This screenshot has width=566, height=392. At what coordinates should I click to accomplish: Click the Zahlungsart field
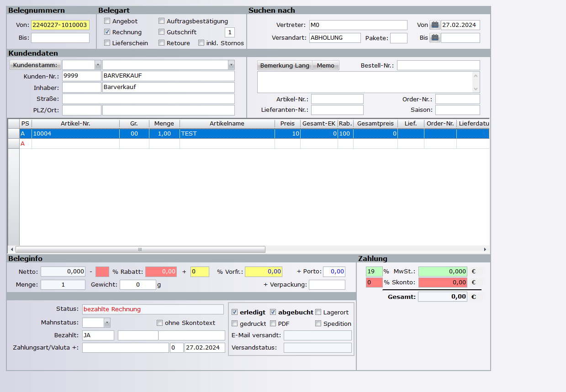pos(126,348)
